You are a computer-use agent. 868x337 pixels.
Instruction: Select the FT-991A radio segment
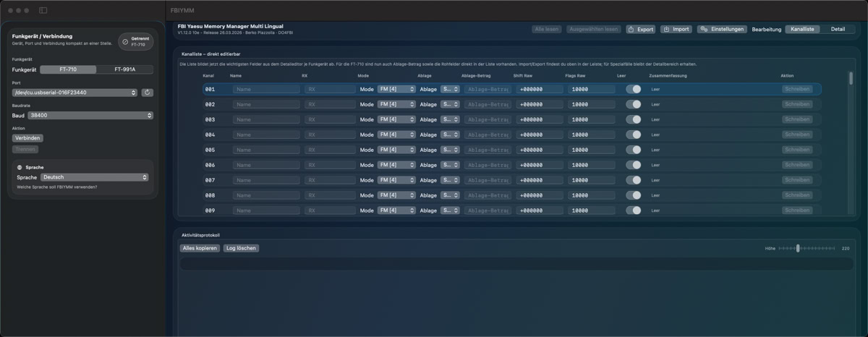pyautogui.click(x=125, y=69)
